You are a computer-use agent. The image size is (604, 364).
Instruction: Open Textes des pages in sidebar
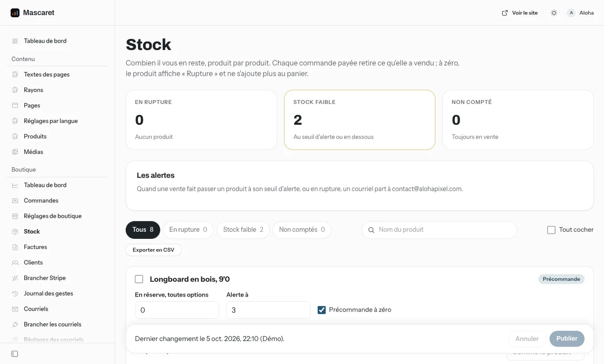(57, 75)
